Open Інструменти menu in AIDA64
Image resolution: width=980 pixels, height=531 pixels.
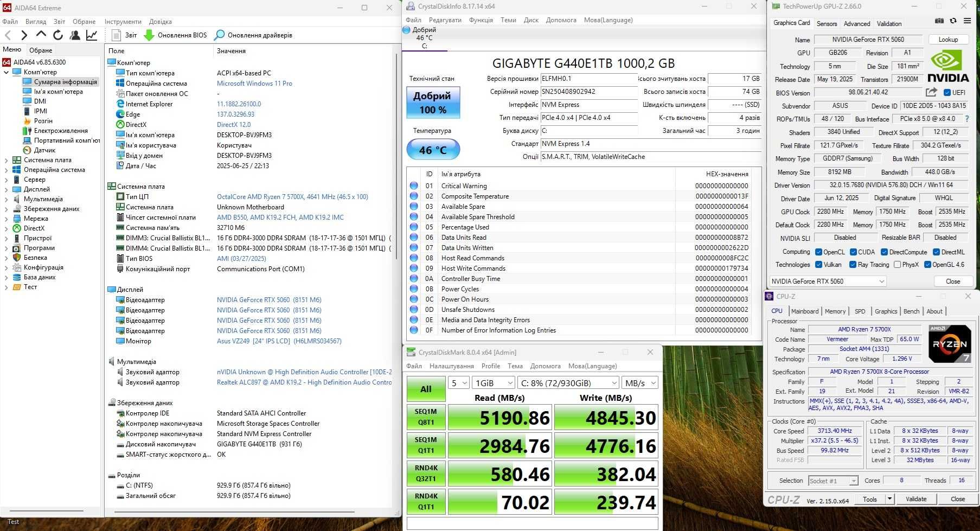click(123, 22)
